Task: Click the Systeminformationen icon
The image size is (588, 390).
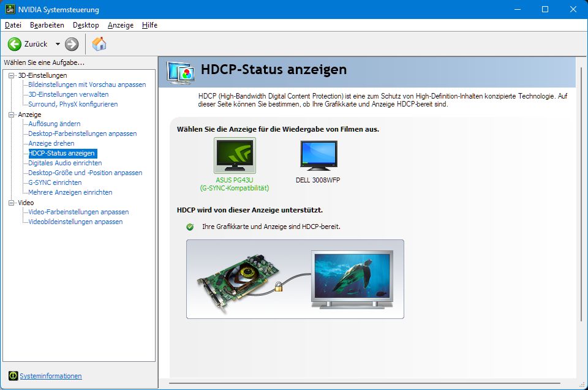Action: coord(13,376)
